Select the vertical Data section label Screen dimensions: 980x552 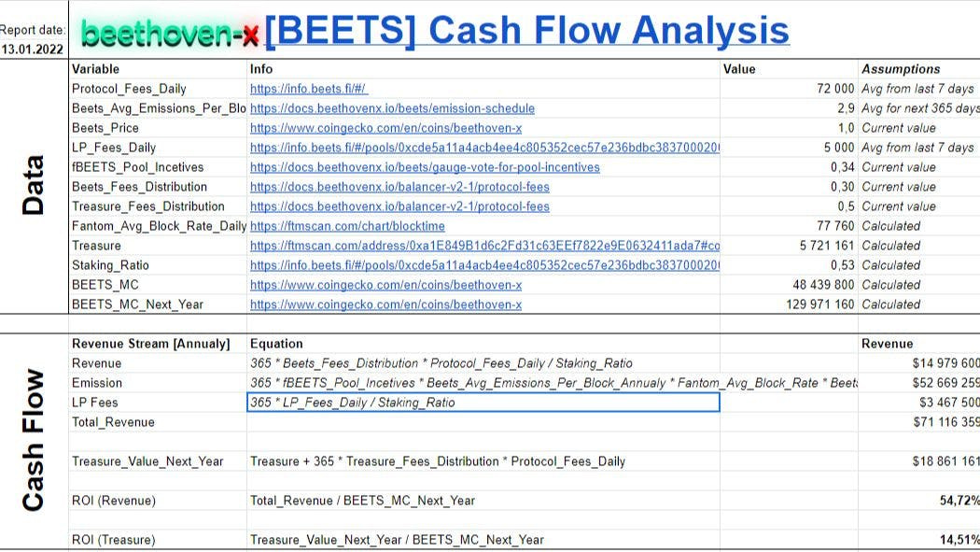(33, 185)
